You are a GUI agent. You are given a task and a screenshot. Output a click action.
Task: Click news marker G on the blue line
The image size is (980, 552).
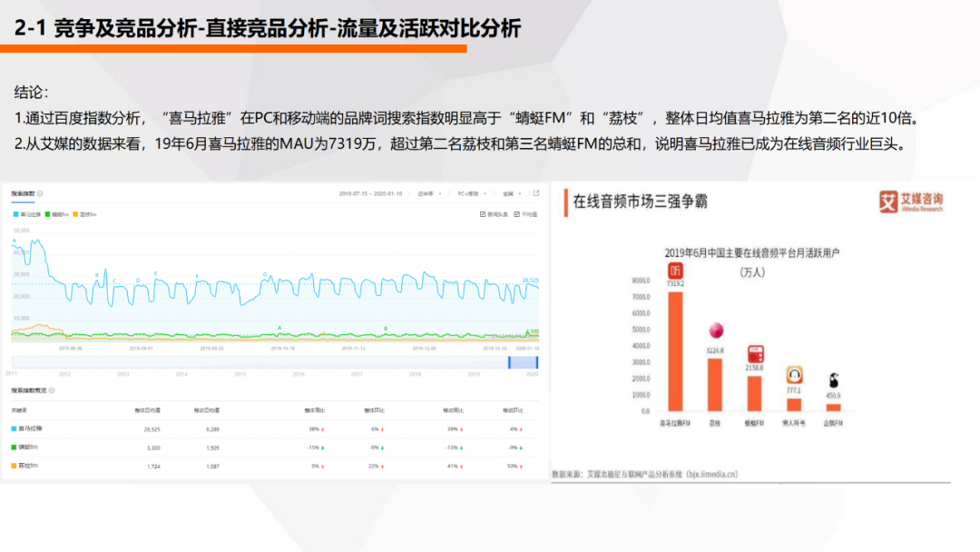(264, 274)
